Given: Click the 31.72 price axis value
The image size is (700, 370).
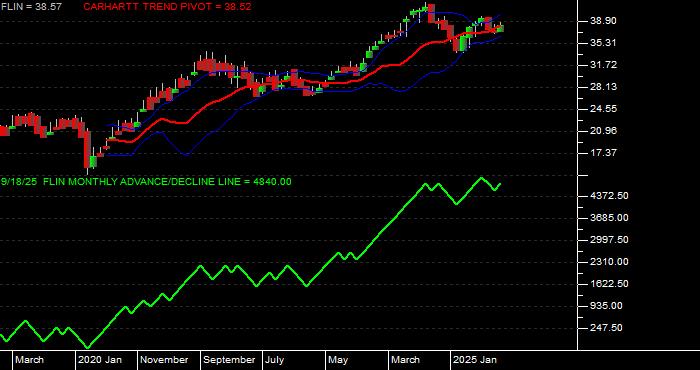Looking at the screenshot, I should click(604, 65).
